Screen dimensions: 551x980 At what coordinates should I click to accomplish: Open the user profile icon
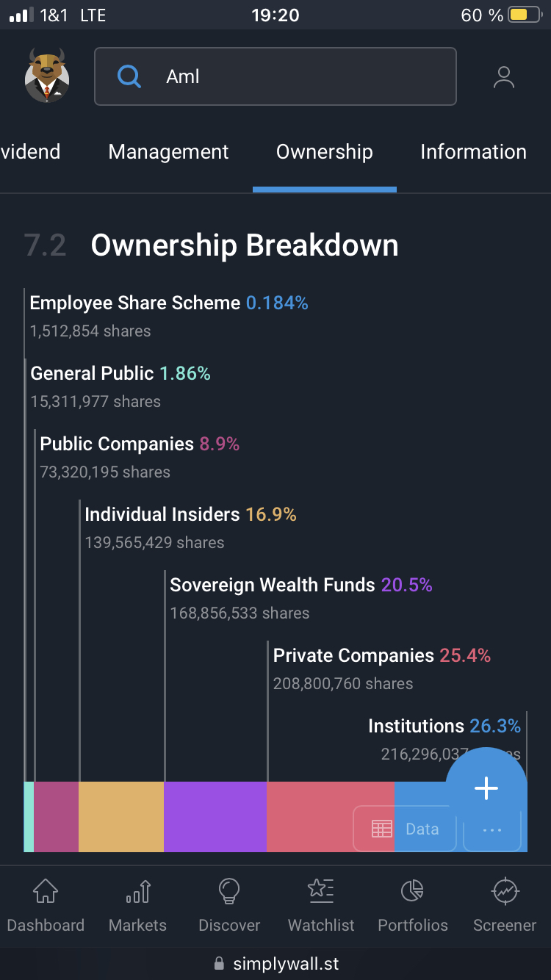[503, 76]
